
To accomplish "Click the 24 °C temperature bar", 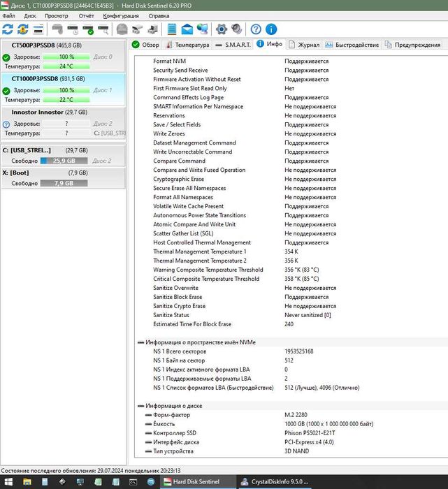I will coord(66,66).
